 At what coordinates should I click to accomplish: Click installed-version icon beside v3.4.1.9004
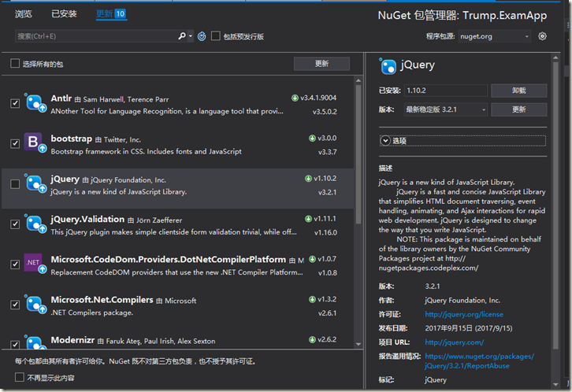coord(295,98)
